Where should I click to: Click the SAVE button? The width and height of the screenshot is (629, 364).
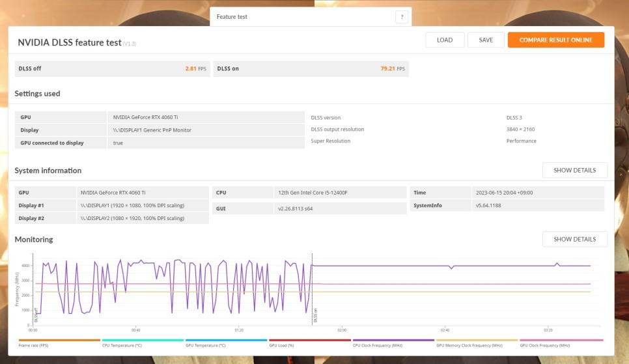coord(486,40)
